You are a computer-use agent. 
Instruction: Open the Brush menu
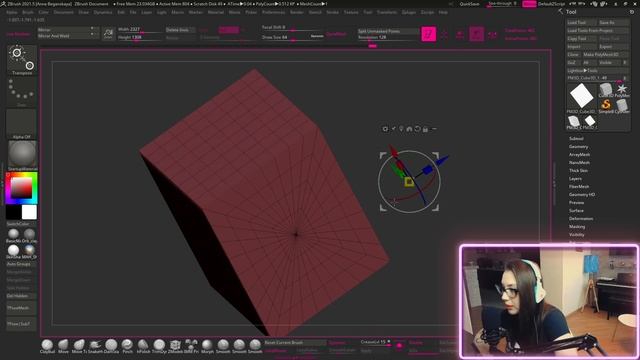tap(28, 12)
